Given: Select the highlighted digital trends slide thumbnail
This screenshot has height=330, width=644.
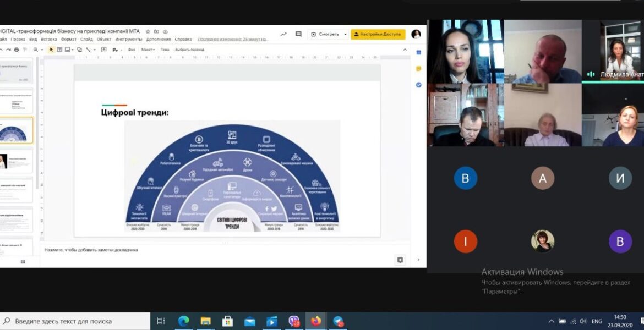Looking at the screenshot, I should point(17,130).
